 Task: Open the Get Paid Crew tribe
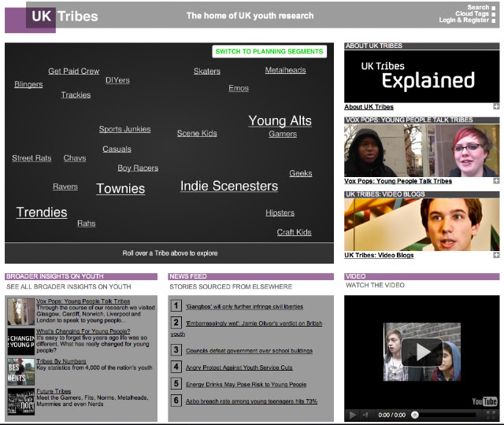click(x=73, y=71)
